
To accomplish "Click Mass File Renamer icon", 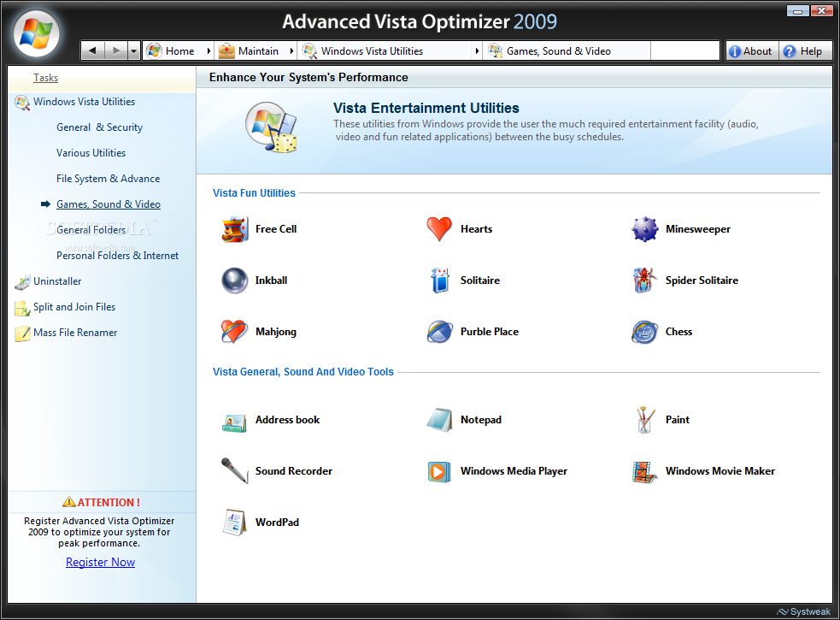I will tap(22, 333).
